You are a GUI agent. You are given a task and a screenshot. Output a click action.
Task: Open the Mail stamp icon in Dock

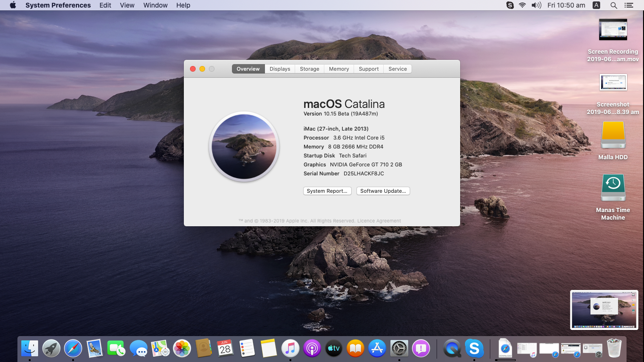click(95, 348)
